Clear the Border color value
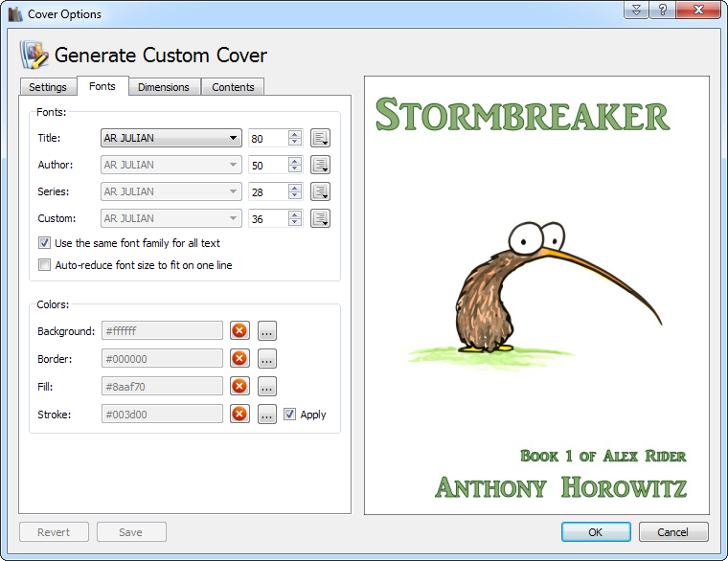The height and width of the screenshot is (561, 728). (239, 359)
